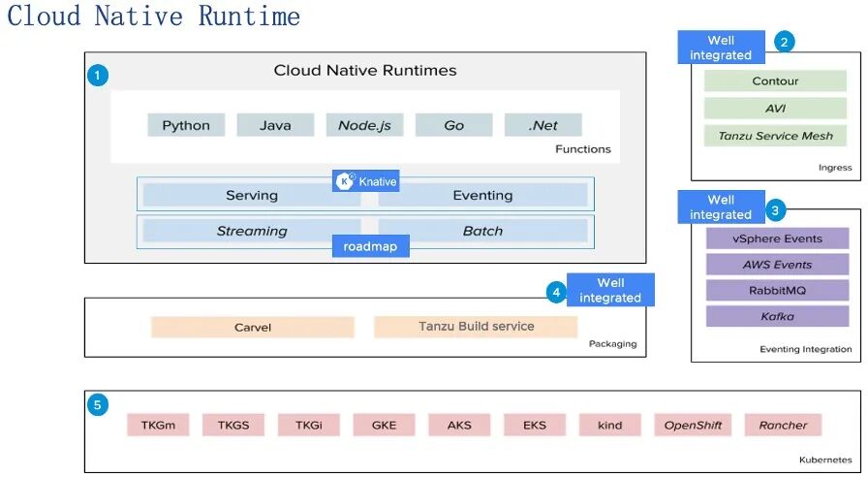This screenshot has height=477, width=868.
Task: Select the Python function box
Action: click(186, 125)
